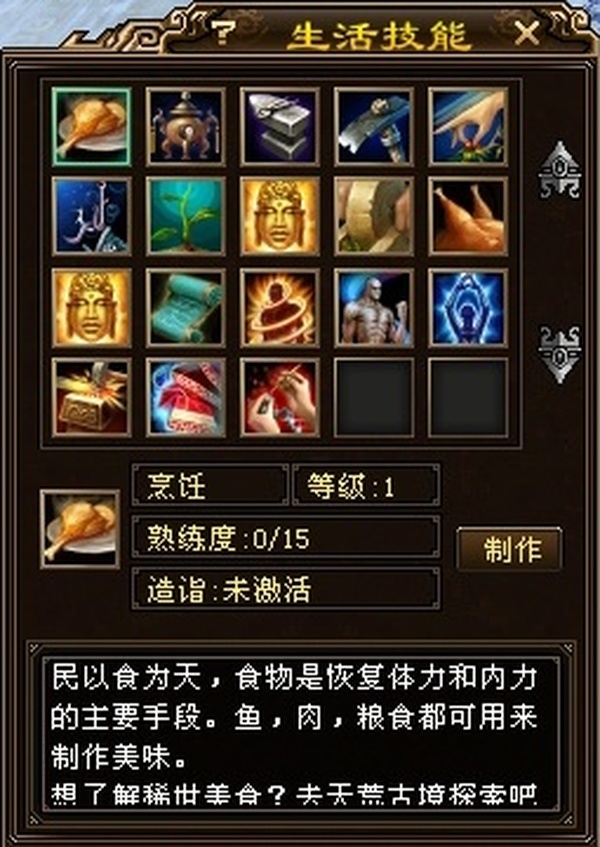600x847 pixels.
Task: Choose the blue crystal meditation icon
Action: click(x=468, y=308)
